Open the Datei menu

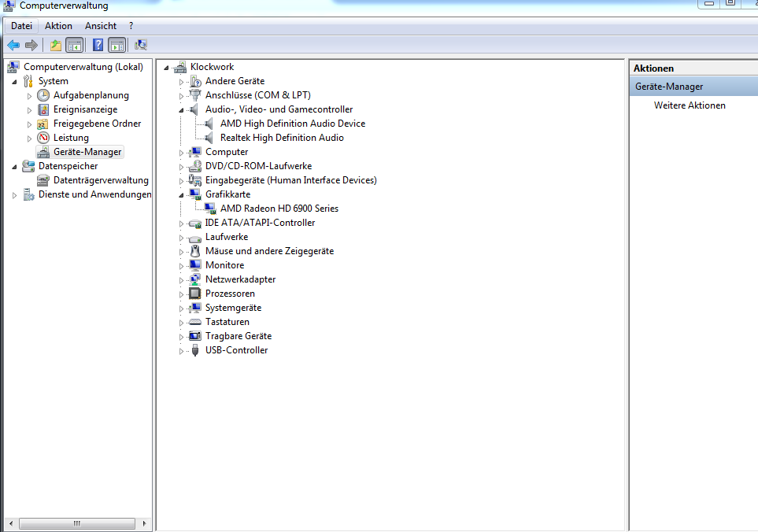(22, 26)
